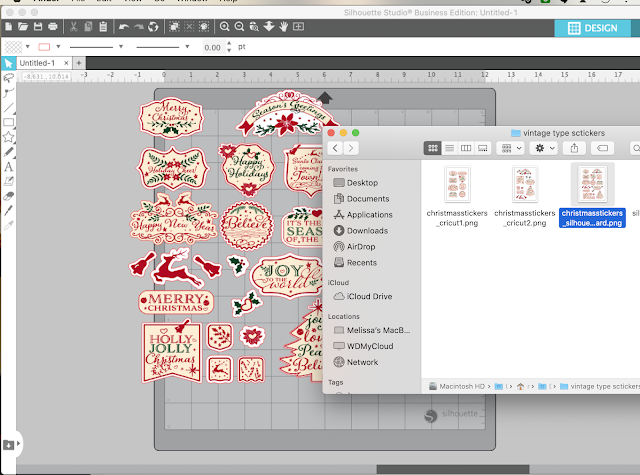Click the transparent fill pattern swatch
The image size is (640, 475).
[13, 47]
